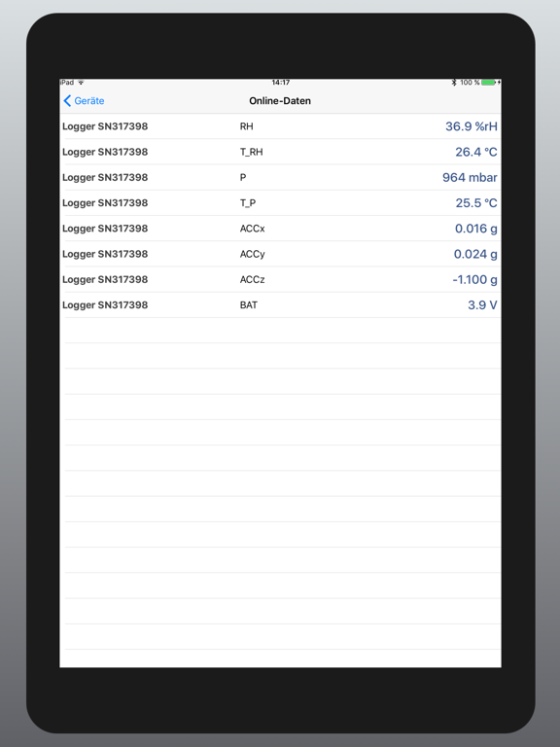Tap the 3.9 V battery value
This screenshot has height=747, width=560.
[482, 304]
